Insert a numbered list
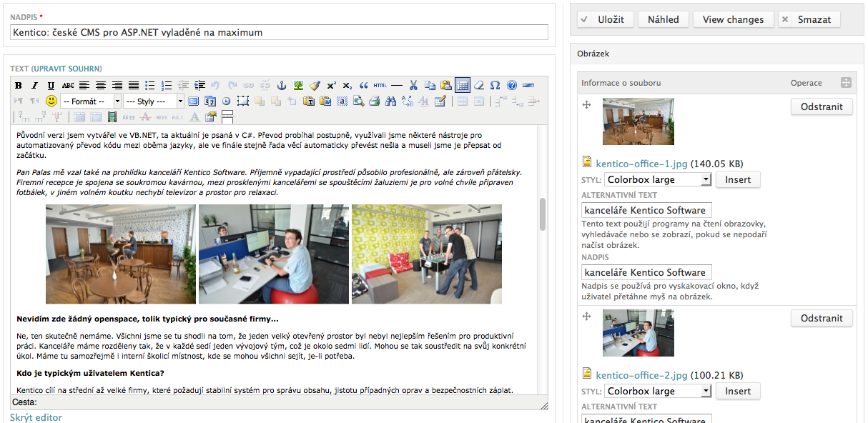 click(167, 86)
